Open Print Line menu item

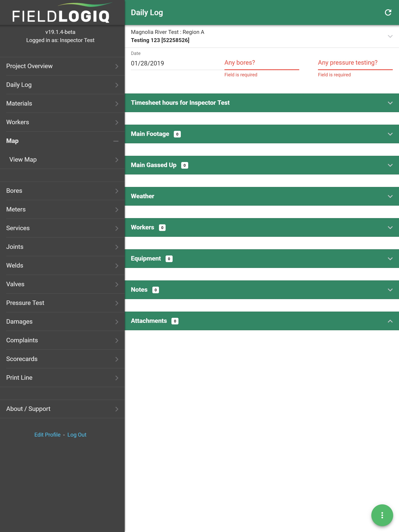(62, 378)
